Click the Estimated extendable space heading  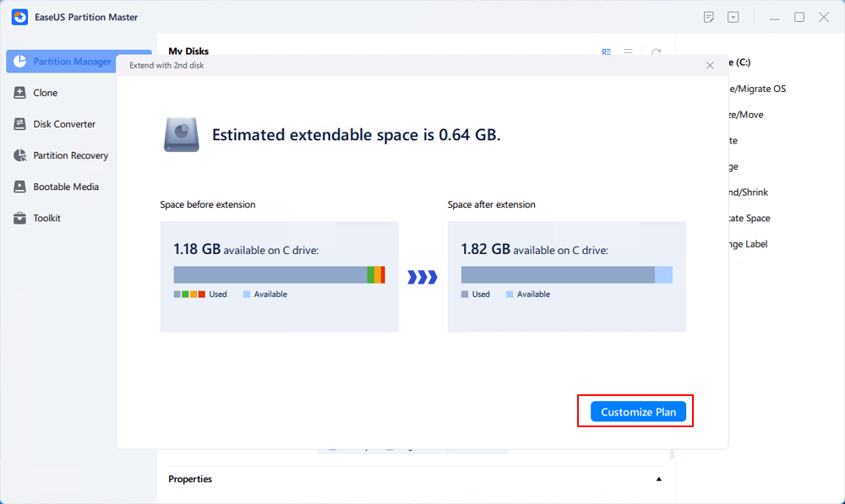pos(357,134)
